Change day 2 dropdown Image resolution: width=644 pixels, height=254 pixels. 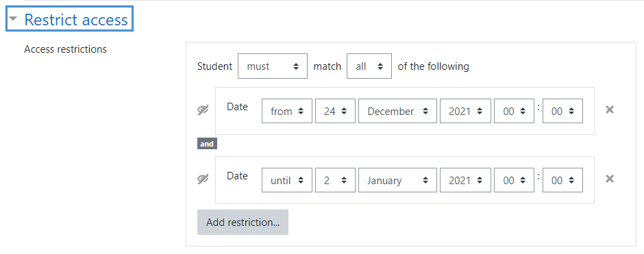(335, 180)
